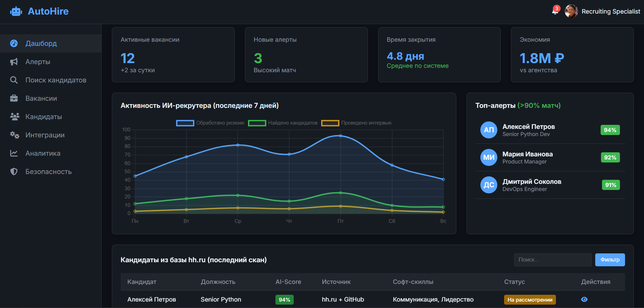644x308 pixels.
Task: Click the Поиск... search field
Action: click(553, 259)
